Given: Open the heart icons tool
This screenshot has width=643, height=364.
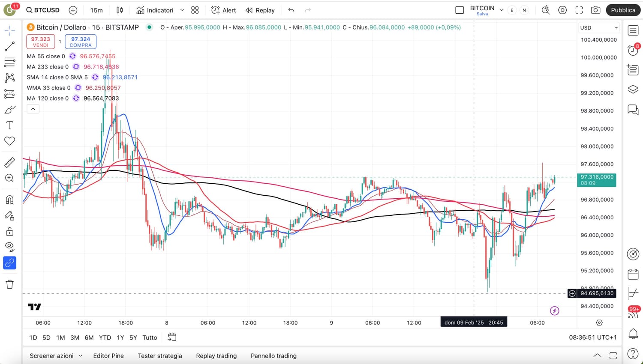Looking at the screenshot, I should coord(9,141).
